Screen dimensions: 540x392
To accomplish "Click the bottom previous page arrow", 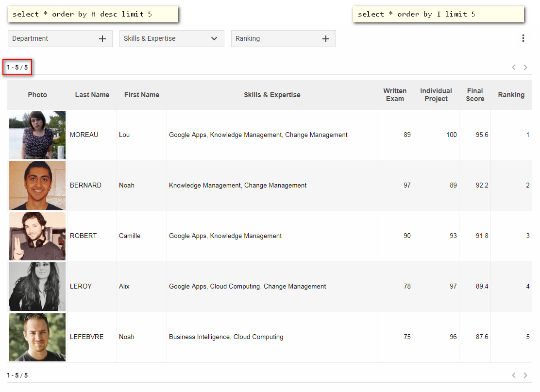I will click(514, 375).
